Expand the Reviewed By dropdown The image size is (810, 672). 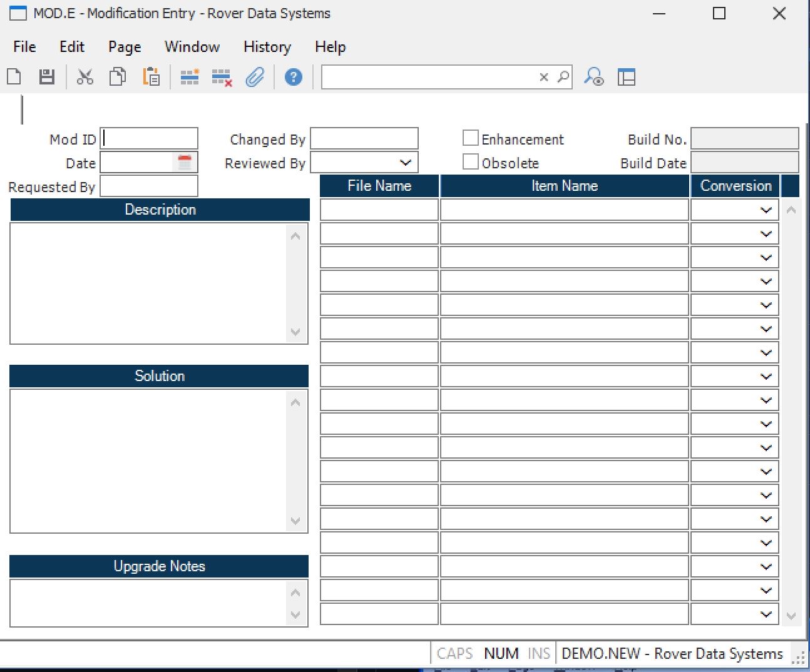(405, 163)
